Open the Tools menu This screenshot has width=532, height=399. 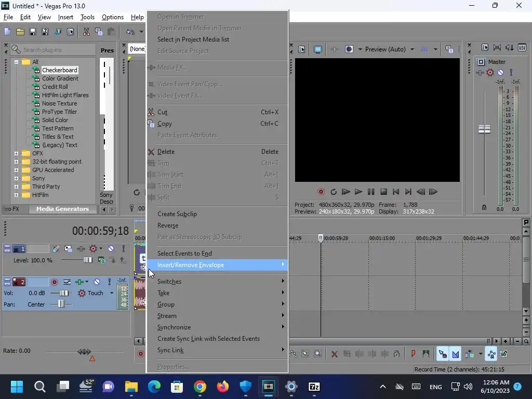[87, 17]
